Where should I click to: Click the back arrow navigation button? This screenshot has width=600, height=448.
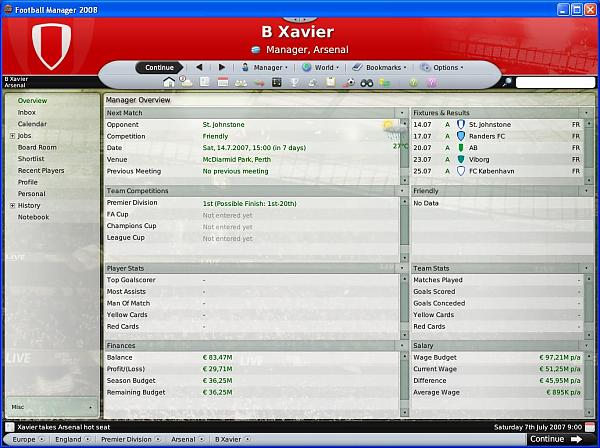click(x=197, y=67)
